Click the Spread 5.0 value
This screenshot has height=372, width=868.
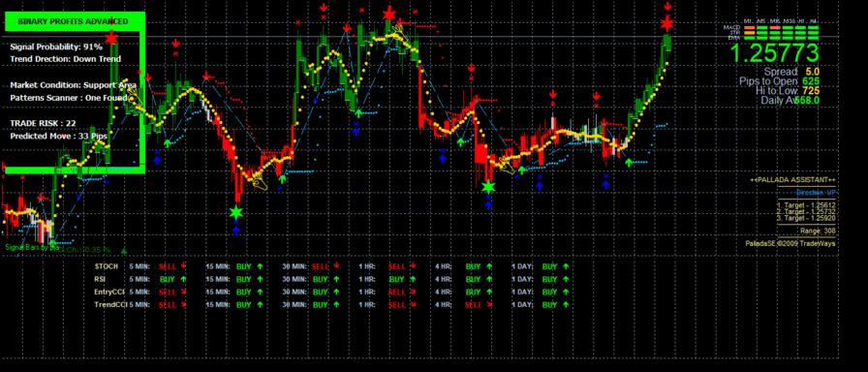tap(813, 72)
